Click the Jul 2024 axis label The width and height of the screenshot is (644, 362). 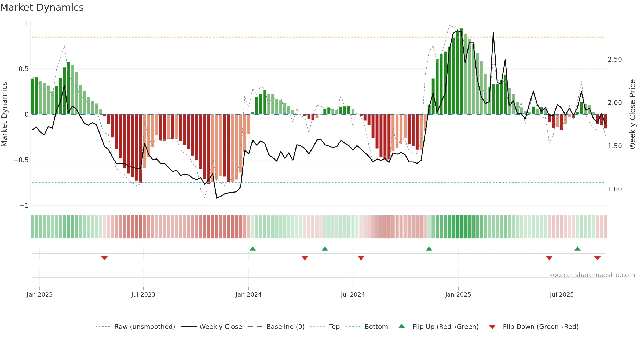(x=353, y=295)
